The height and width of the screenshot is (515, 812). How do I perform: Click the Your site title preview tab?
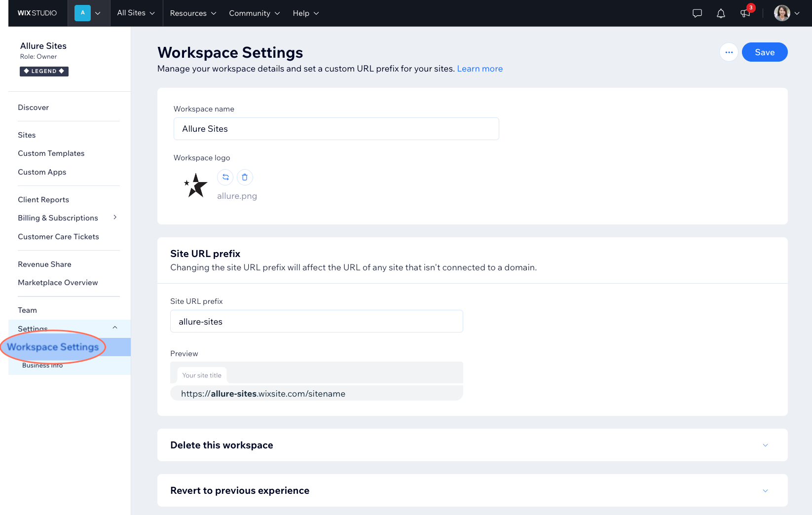[x=202, y=375]
